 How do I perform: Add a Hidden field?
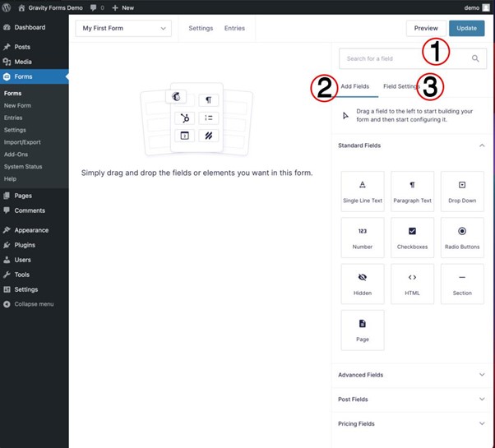coord(363,284)
